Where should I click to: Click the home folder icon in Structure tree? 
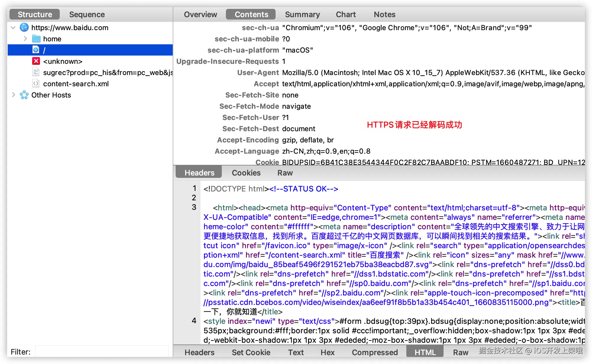pyautogui.click(x=36, y=38)
